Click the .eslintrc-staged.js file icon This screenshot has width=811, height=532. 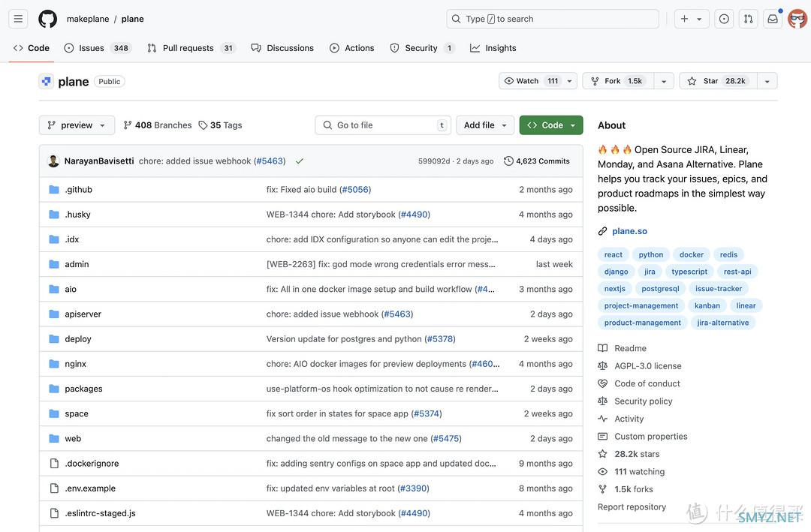[54, 513]
